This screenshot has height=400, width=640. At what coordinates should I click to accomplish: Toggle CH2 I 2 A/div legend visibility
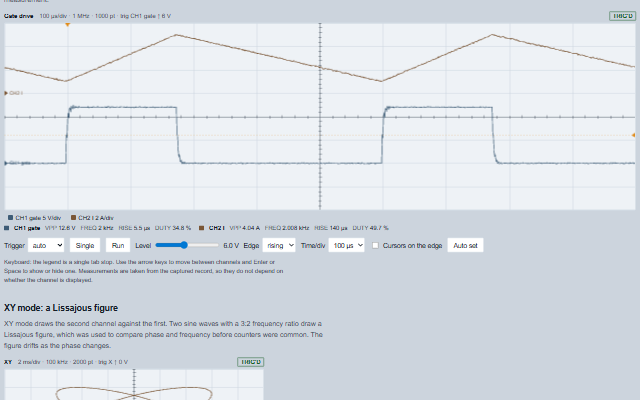click(92, 218)
